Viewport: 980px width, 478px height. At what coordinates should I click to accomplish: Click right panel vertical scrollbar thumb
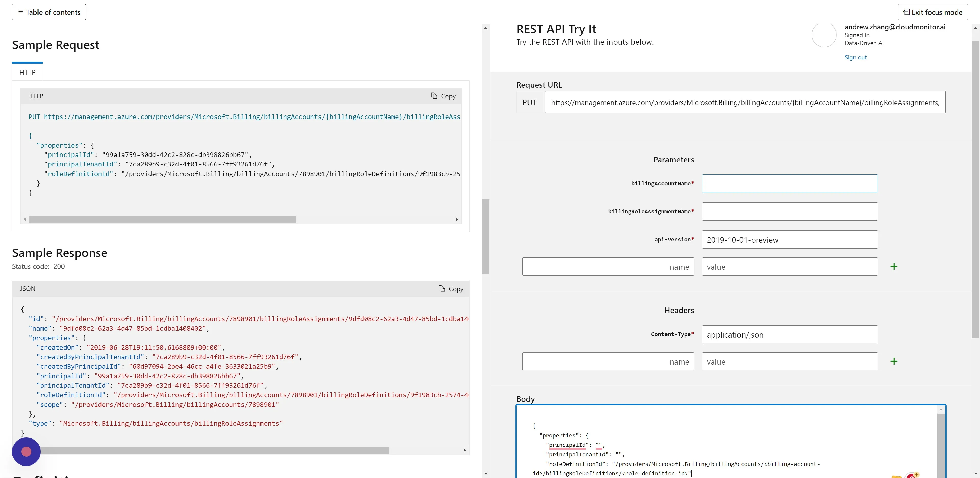(x=976, y=189)
